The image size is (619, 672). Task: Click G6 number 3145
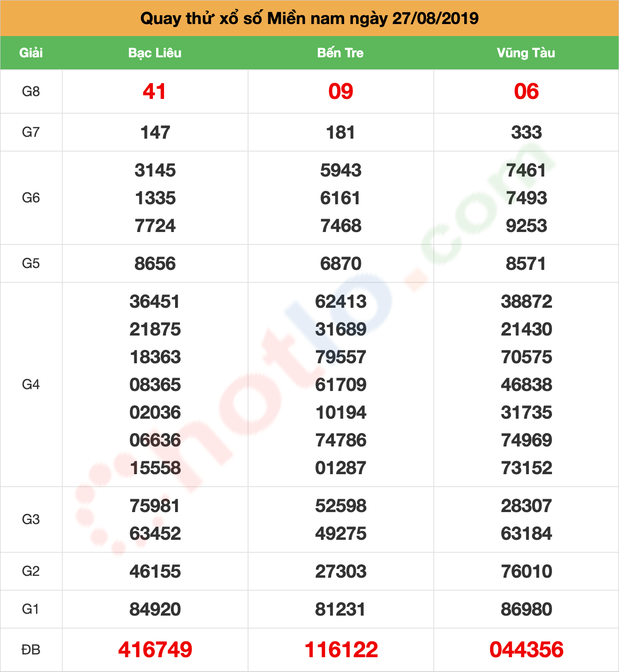[x=155, y=171]
